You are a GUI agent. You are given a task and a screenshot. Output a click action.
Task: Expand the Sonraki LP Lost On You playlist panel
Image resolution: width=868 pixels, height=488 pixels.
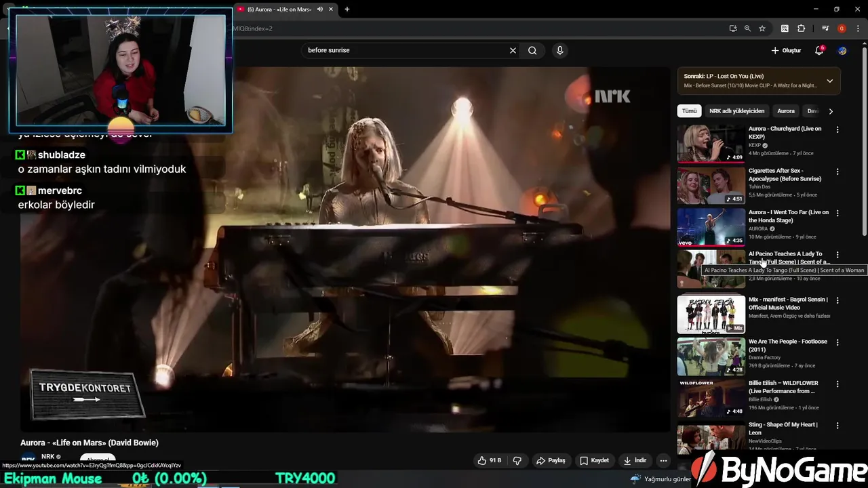tap(829, 81)
